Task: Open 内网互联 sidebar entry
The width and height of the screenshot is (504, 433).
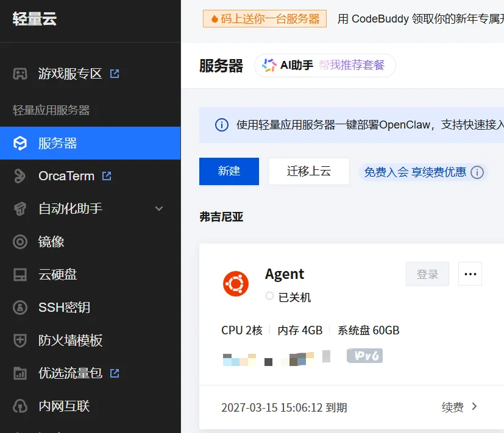Action: [x=64, y=406]
